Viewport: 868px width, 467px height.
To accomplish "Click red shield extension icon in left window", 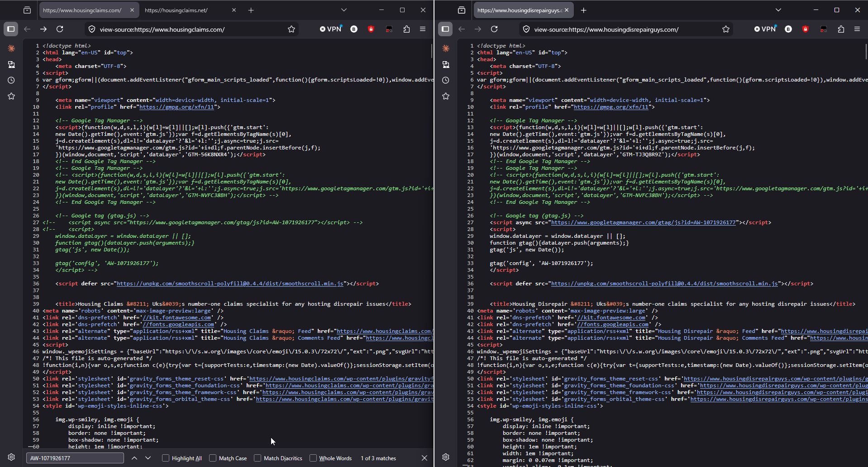I will [371, 29].
